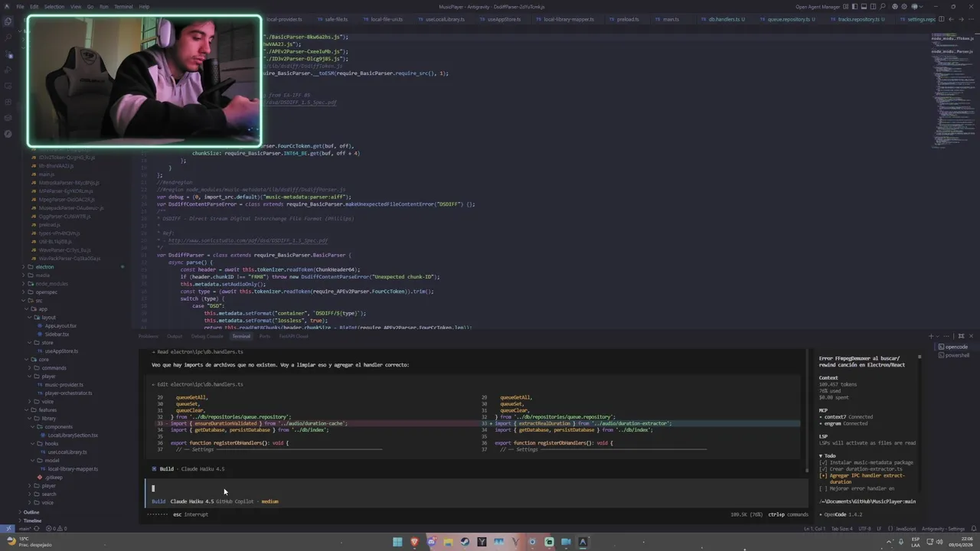Open music-provider.ts file in explorer
The height and width of the screenshot is (551, 980).
pyautogui.click(x=63, y=384)
